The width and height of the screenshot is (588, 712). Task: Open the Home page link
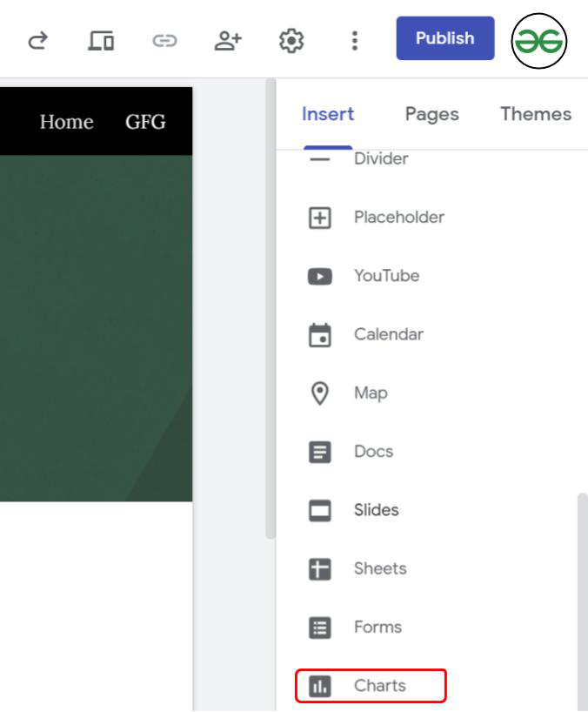point(67,122)
